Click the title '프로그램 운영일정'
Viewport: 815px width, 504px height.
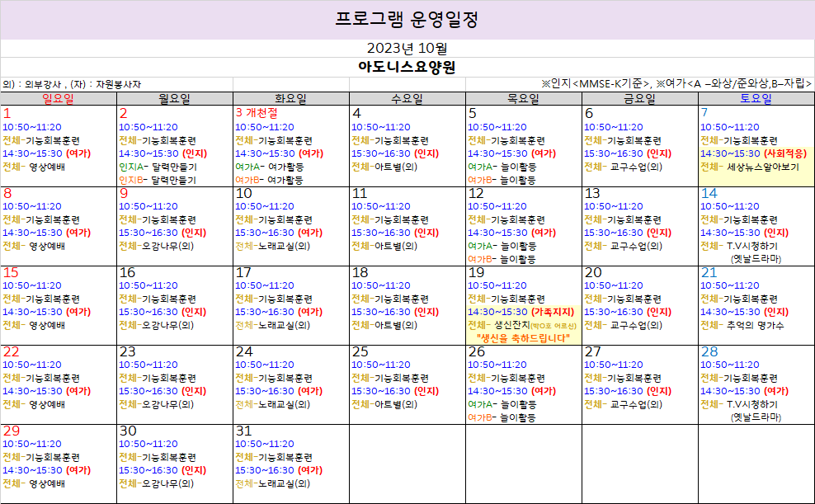[x=407, y=19]
